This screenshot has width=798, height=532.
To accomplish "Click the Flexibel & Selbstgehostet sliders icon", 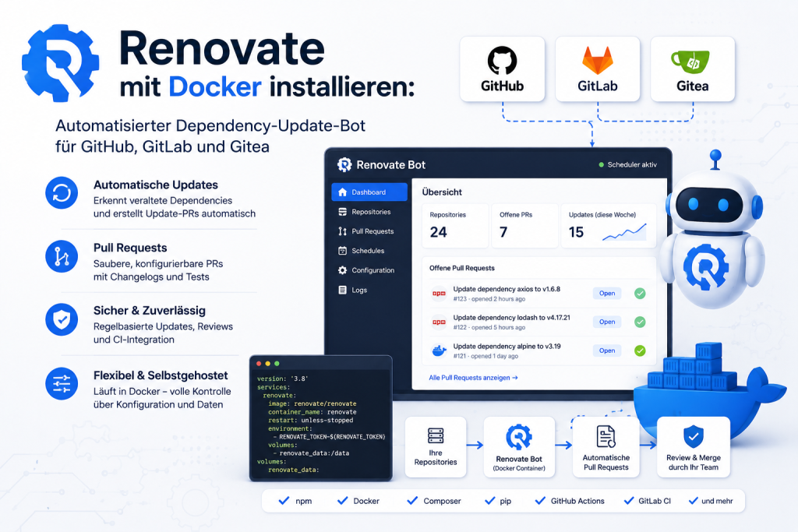I will tap(62, 383).
